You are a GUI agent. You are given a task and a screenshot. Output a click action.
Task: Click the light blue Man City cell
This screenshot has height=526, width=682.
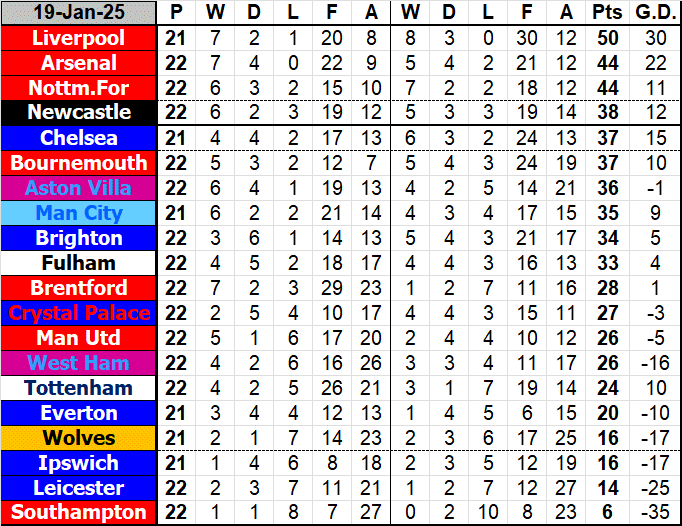click(79, 213)
